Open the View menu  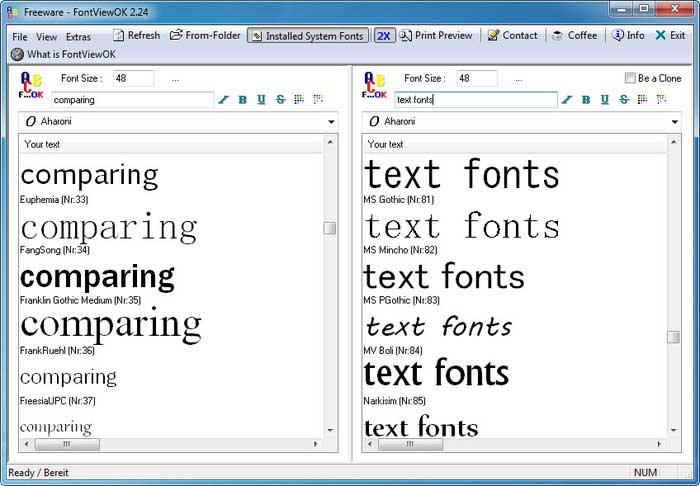47,37
